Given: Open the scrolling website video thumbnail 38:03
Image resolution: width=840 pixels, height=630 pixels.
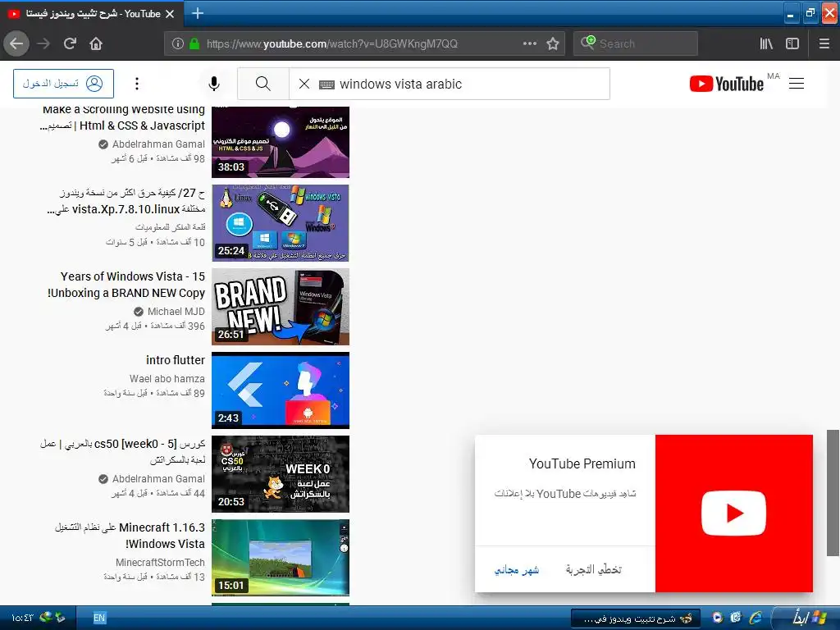Looking at the screenshot, I should coord(281,142).
